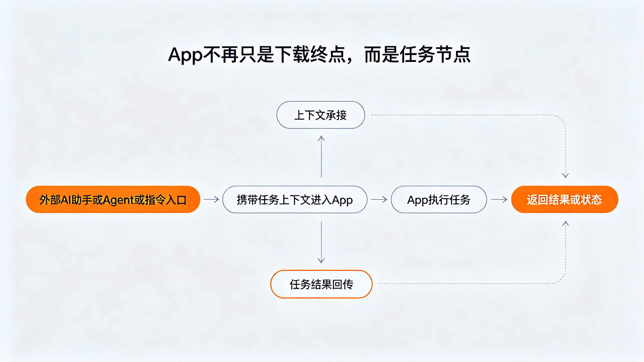Select the 携带任务上下文进入App node
The image size is (644, 362).
[295, 200]
